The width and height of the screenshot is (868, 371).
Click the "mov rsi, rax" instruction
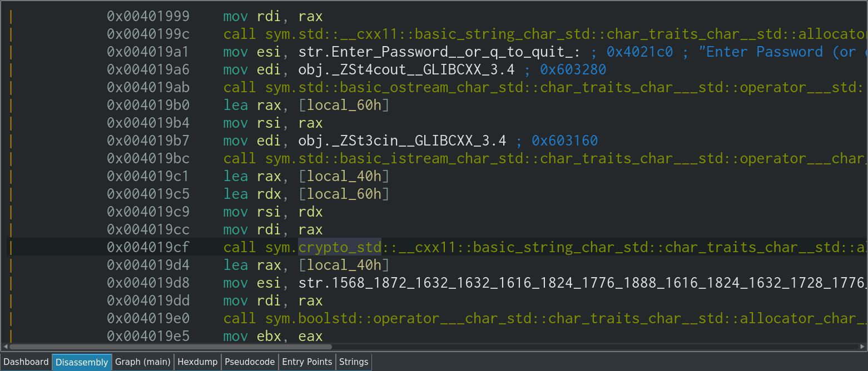(x=273, y=123)
